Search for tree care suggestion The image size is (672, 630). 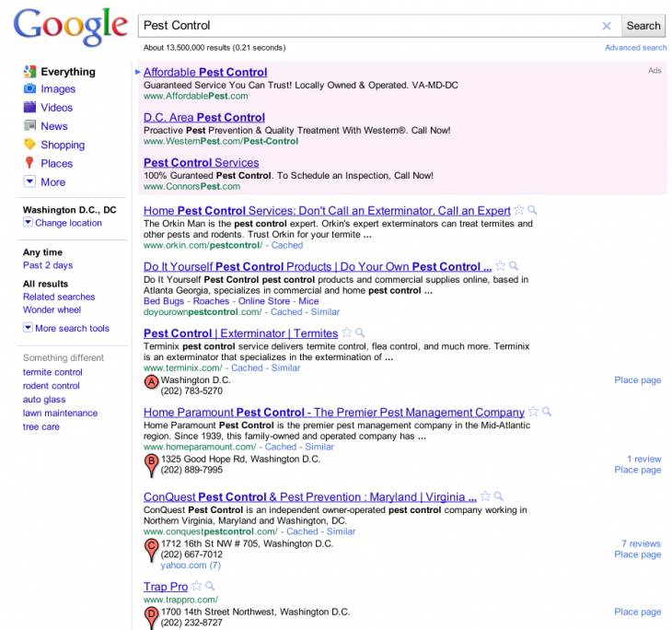[x=41, y=427]
